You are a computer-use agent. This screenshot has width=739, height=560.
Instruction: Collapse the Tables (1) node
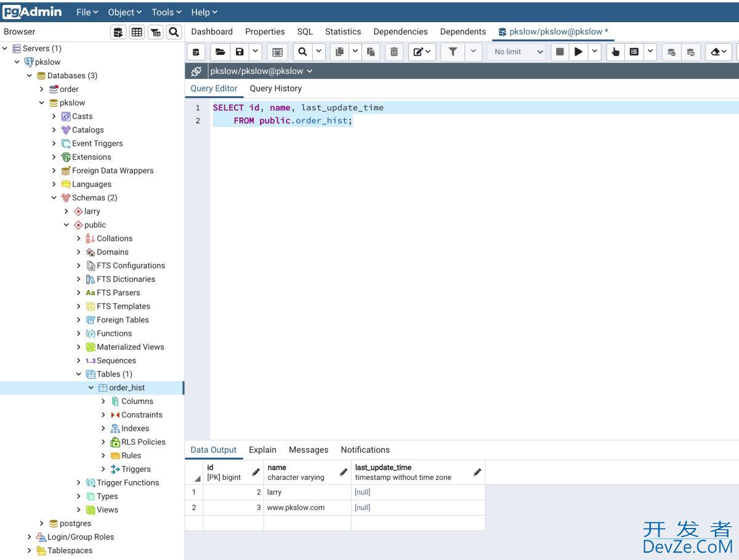(x=79, y=374)
